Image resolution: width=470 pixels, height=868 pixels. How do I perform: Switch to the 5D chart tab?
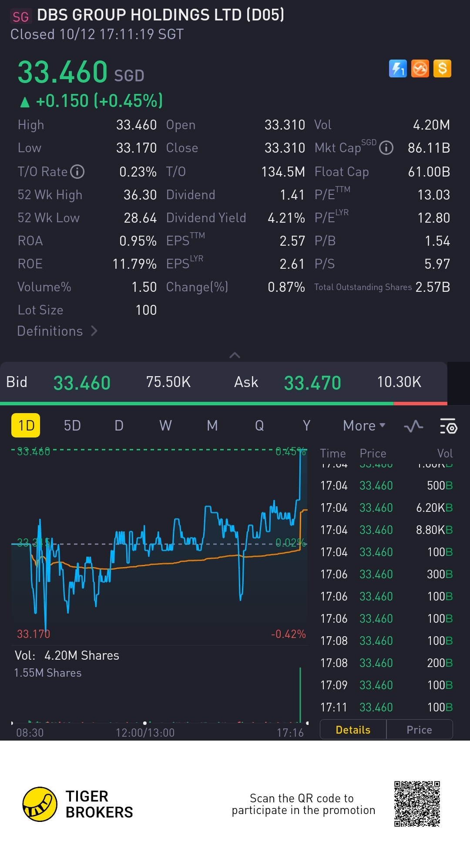click(72, 426)
